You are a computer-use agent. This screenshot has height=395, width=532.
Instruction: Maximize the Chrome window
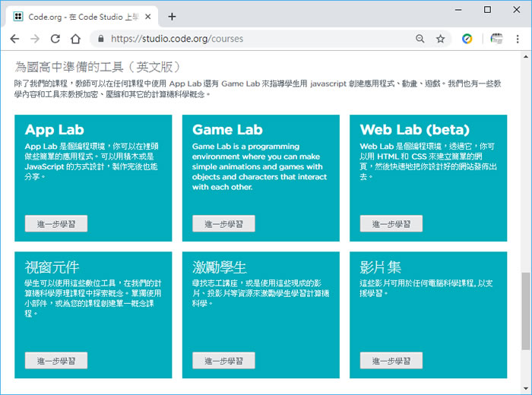pos(487,10)
